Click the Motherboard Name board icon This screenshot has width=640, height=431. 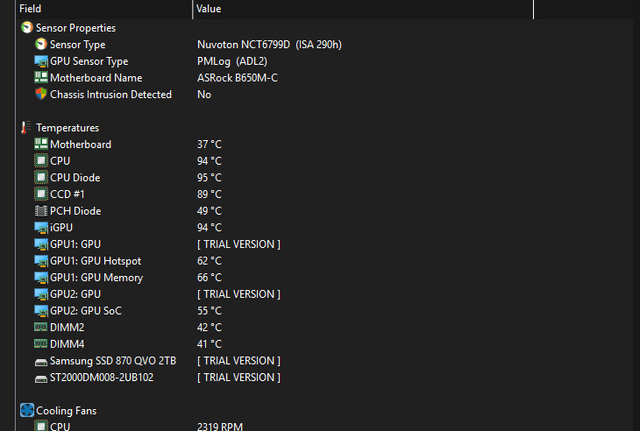coord(41,78)
